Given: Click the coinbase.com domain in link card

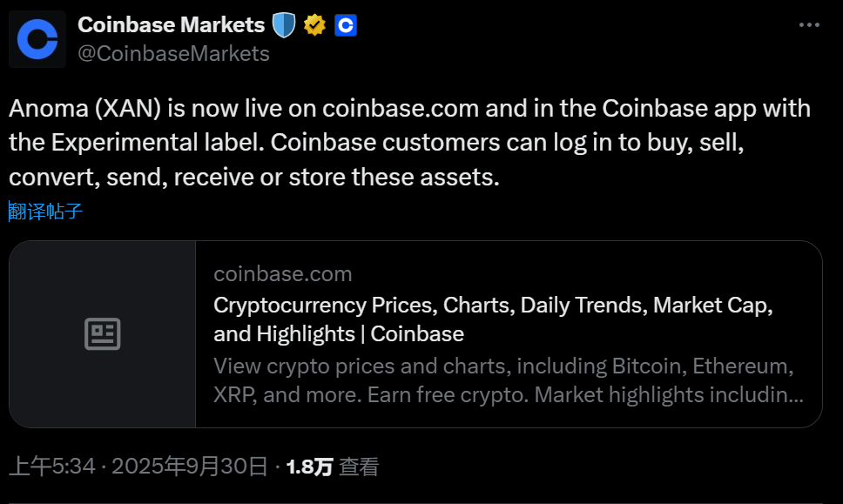Looking at the screenshot, I should click(283, 274).
